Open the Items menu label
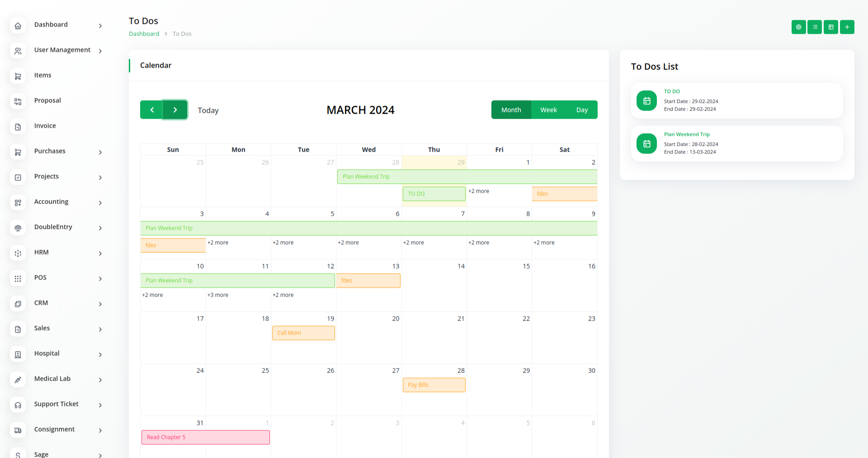Screen dimensions: 868x458 tap(42, 75)
